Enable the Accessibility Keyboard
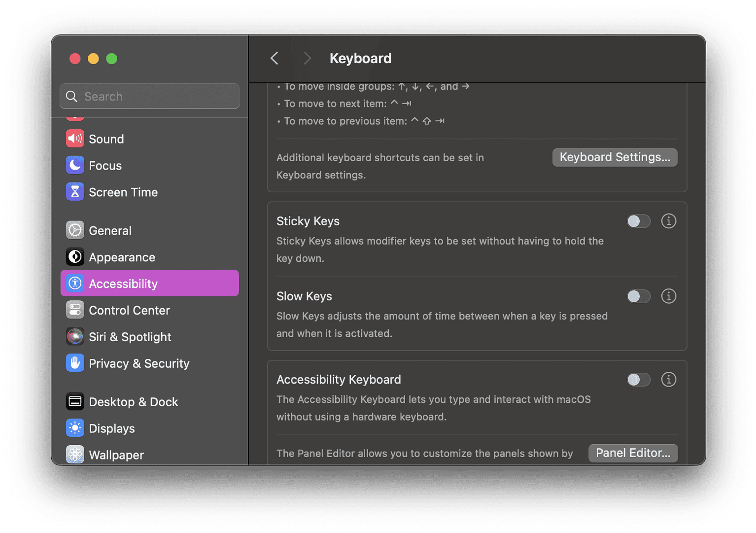This screenshot has width=756, height=533. pos(638,380)
